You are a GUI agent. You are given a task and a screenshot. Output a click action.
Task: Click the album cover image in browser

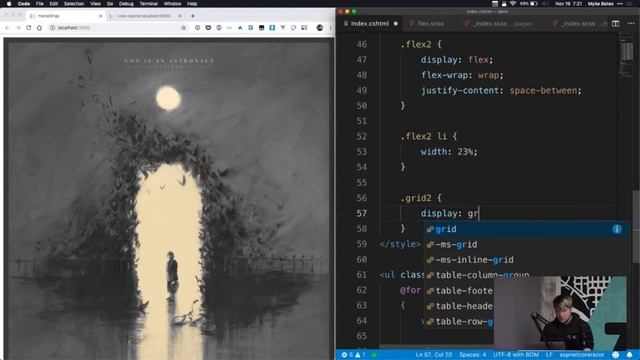pyautogui.click(x=169, y=199)
